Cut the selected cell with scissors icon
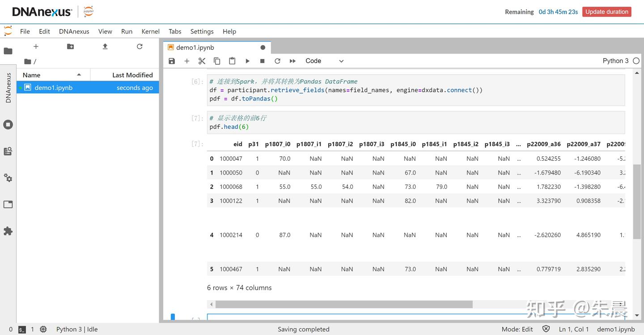This screenshot has width=644, height=335. pos(202,61)
